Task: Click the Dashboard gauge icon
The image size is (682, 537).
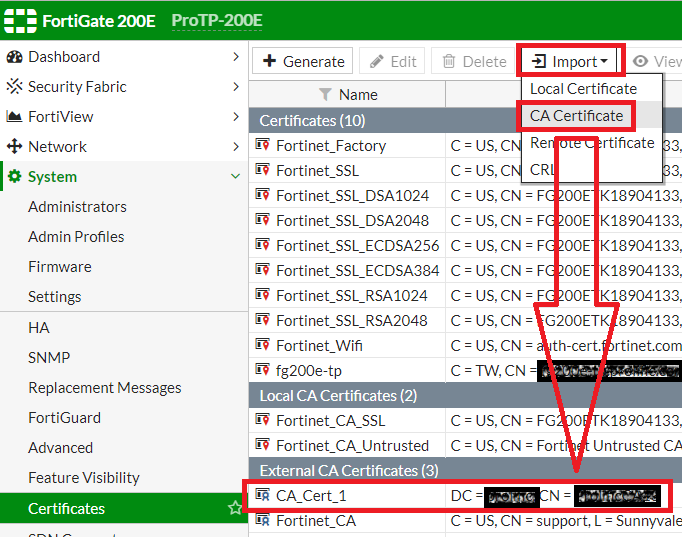Action: tap(14, 57)
